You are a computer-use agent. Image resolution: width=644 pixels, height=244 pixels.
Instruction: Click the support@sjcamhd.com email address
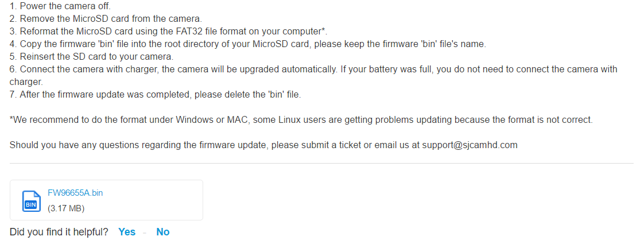(470, 145)
